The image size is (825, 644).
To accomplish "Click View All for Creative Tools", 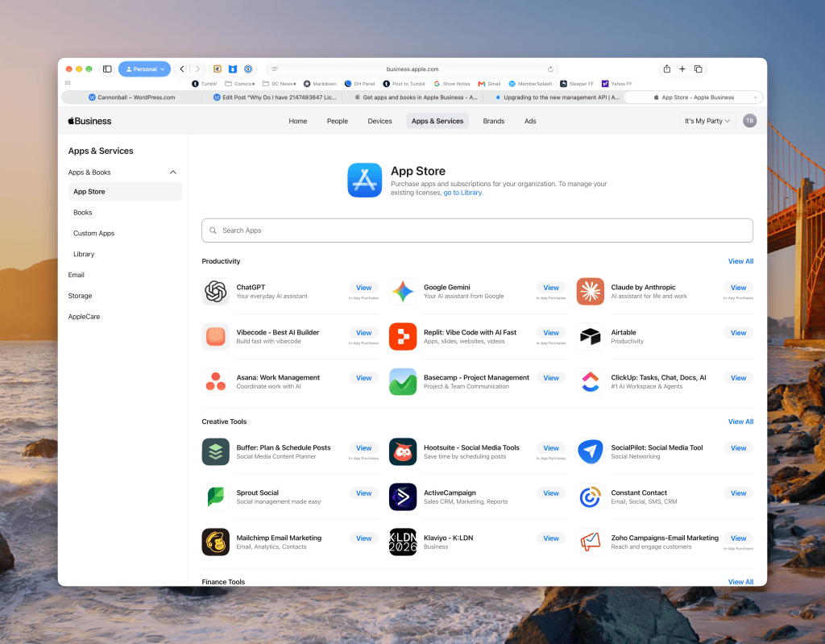I will coord(740,422).
